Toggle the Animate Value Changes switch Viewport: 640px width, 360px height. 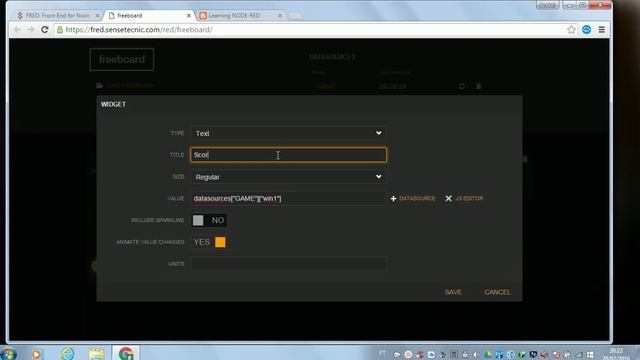(x=209, y=242)
